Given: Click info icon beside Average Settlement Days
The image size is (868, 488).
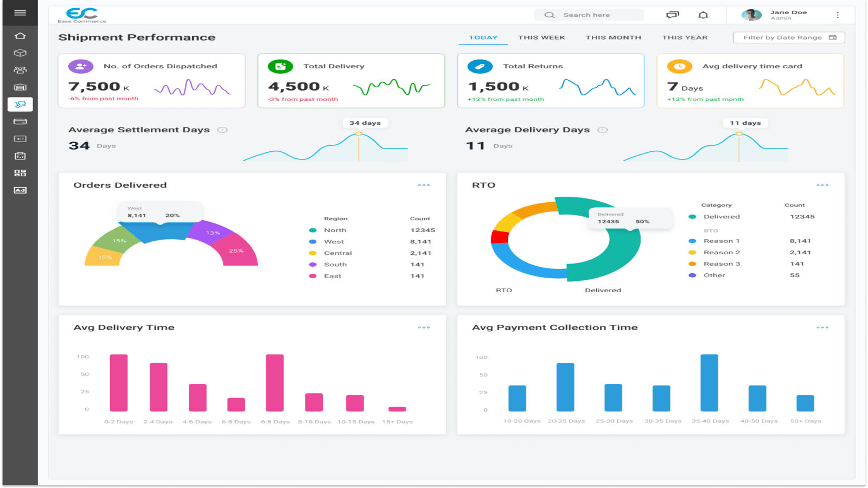Looking at the screenshot, I should 222,130.
